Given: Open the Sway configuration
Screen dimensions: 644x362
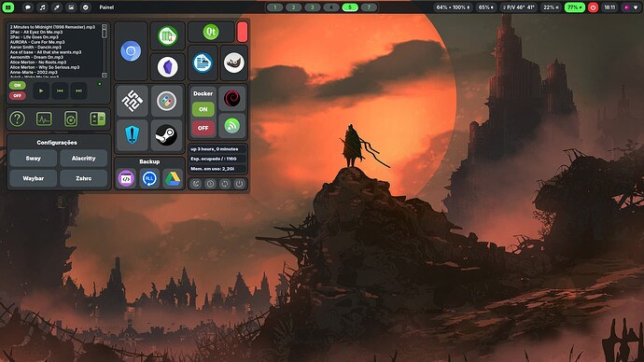Looking at the screenshot, I should coord(34,158).
